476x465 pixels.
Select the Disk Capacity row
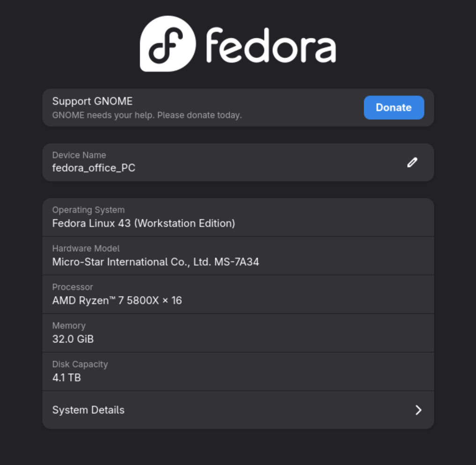(238, 371)
